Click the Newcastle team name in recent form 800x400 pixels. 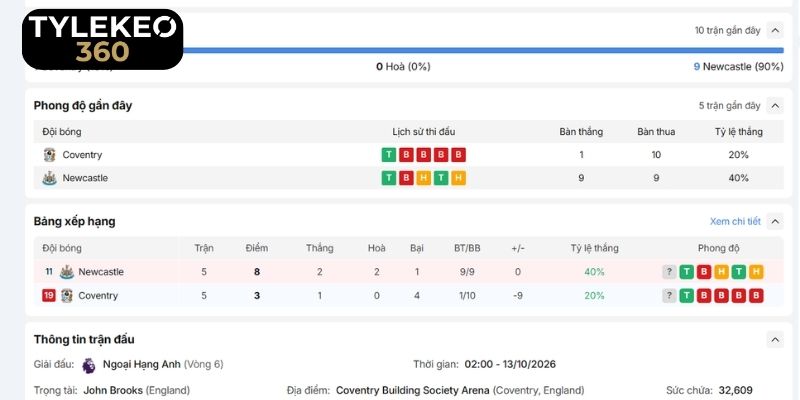click(x=85, y=178)
